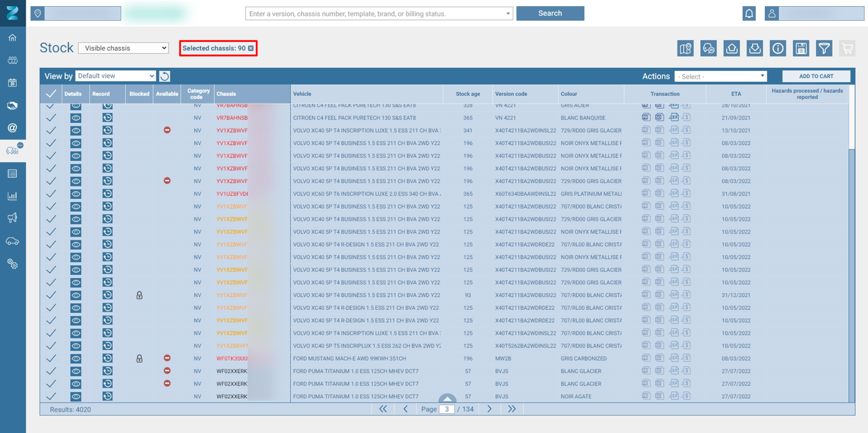Viewport: 868px width, 433px height.
Task: Uncheck the Citroen C4 Blanc Banquise row
Action: pos(51,118)
